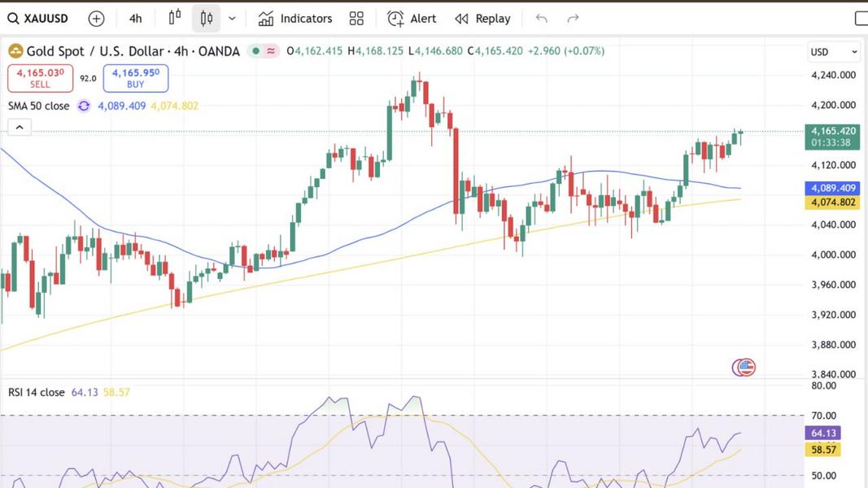Redo the chart action
The height and width of the screenshot is (488, 868).
(x=573, y=18)
